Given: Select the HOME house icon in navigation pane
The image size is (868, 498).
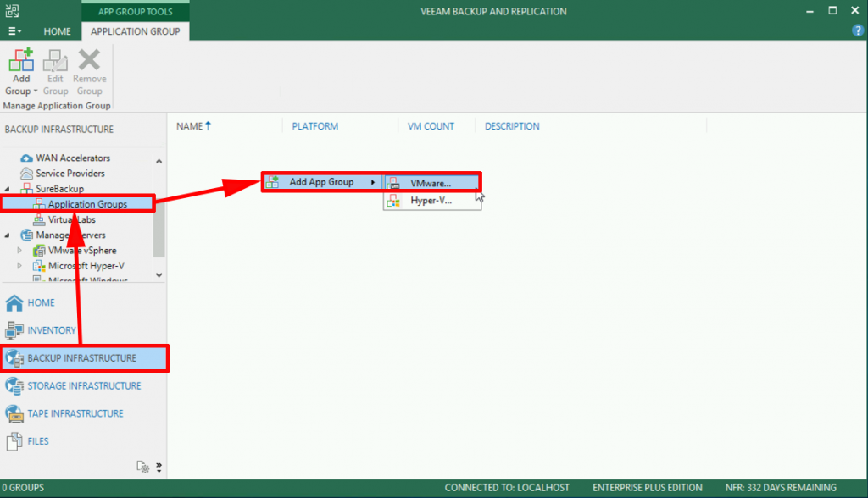Looking at the screenshot, I should coord(14,302).
